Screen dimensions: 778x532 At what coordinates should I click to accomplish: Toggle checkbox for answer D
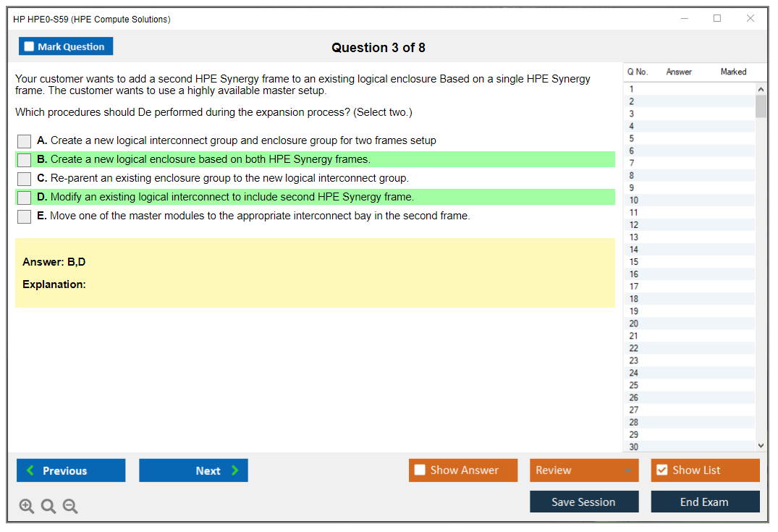pyautogui.click(x=25, y=198)
